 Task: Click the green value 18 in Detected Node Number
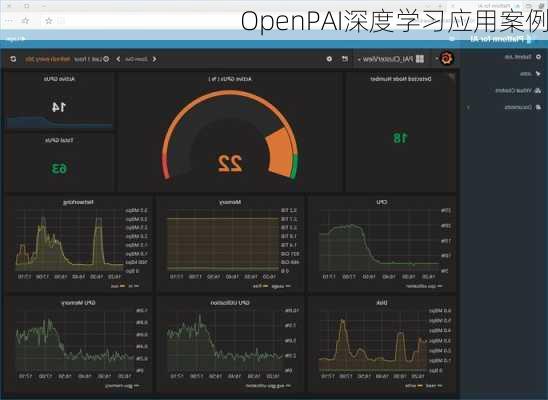tap(401, 138)
